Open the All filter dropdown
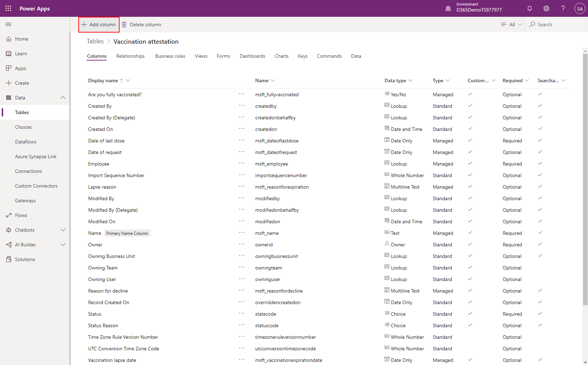Viewport: 588px width, 365px height. (511, 24)
